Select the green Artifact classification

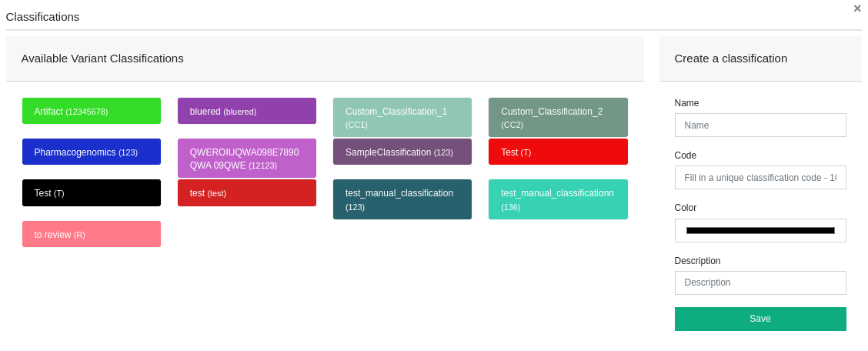pos(91,111)
